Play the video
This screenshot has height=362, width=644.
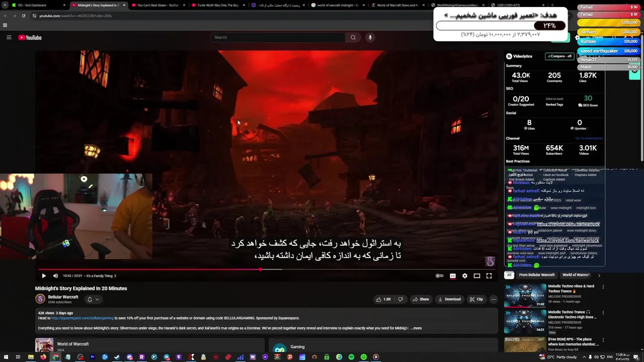pos(44,276)
